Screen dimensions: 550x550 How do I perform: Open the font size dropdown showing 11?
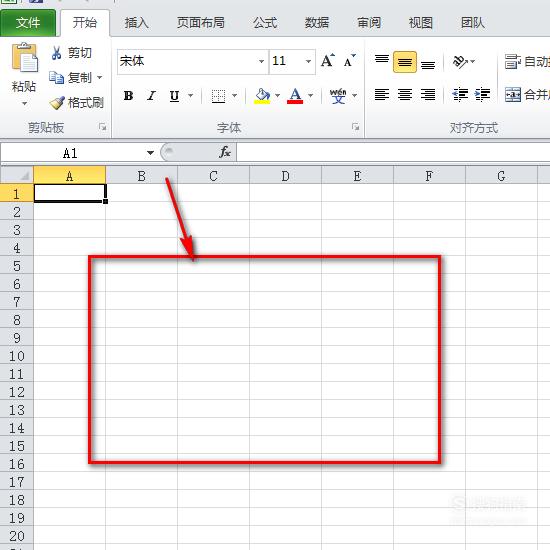(x=308, y=61)
